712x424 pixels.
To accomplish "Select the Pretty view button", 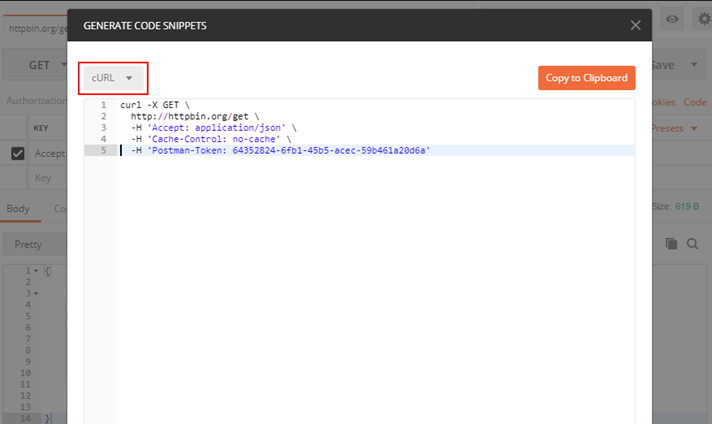I will coord(35,245).
